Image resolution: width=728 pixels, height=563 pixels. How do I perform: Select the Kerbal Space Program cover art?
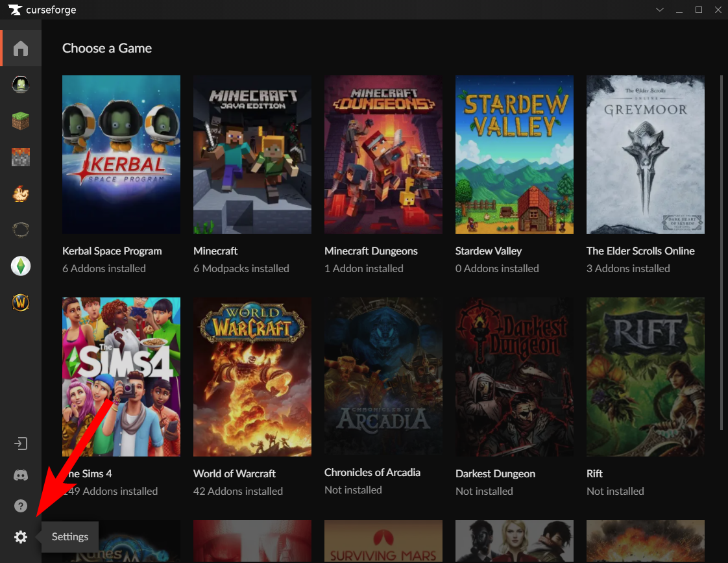point(121,154)
